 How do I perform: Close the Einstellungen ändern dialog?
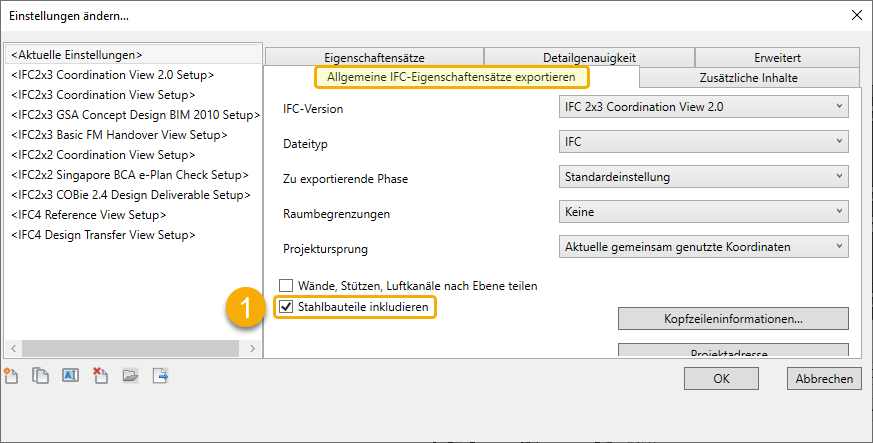coord(855,15)
